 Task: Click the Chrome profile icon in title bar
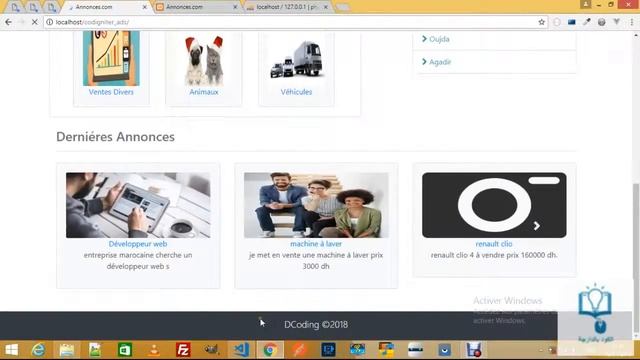click(586, 4)
